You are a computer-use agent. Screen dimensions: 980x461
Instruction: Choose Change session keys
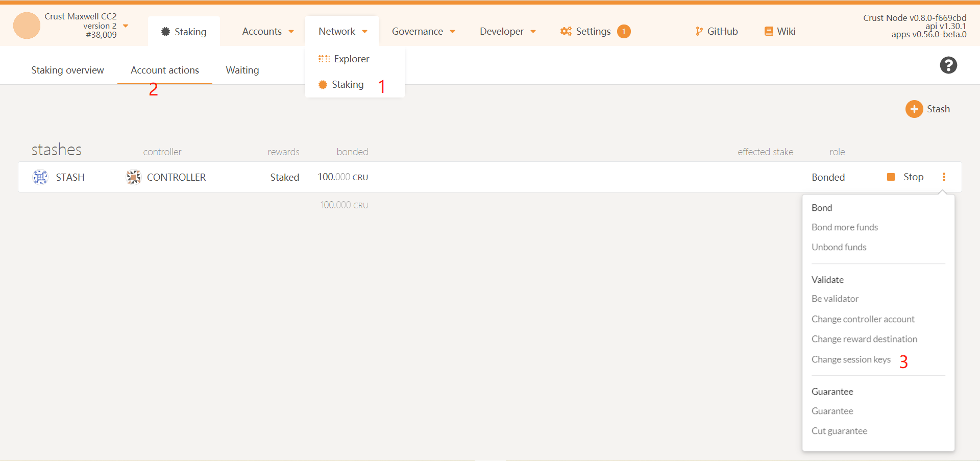(851, 359)
